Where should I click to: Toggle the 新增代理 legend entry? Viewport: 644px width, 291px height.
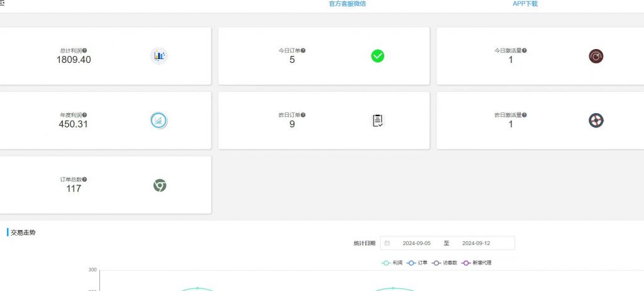pyautogui.click(x=476, y=263)
